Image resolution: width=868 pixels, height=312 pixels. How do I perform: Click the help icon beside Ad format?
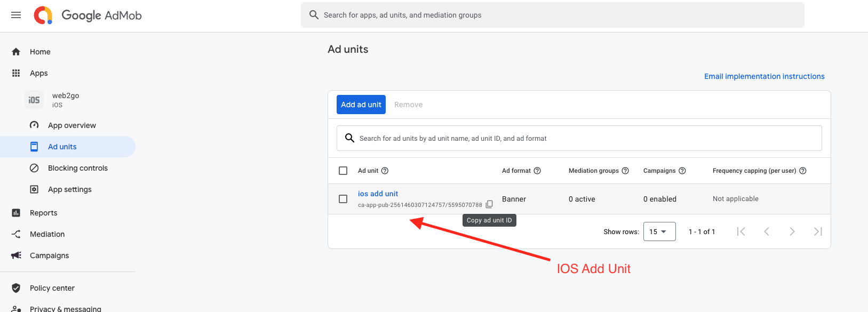click(537, 171)
